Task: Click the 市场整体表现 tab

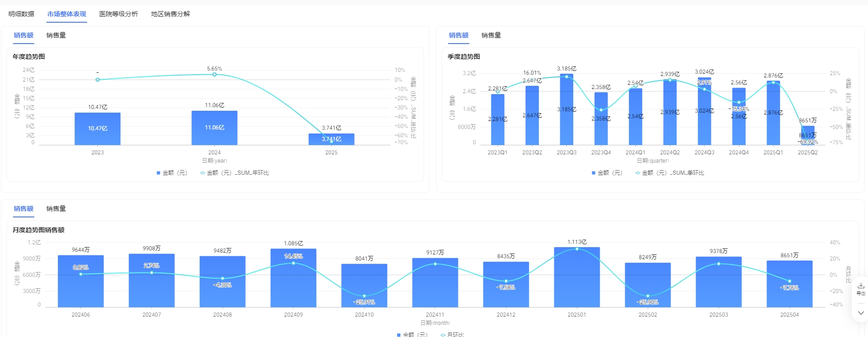Action: 67,14
